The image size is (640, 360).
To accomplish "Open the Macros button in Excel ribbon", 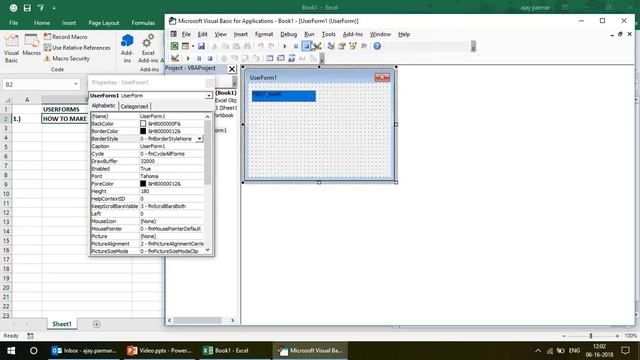I will [31, 45].
